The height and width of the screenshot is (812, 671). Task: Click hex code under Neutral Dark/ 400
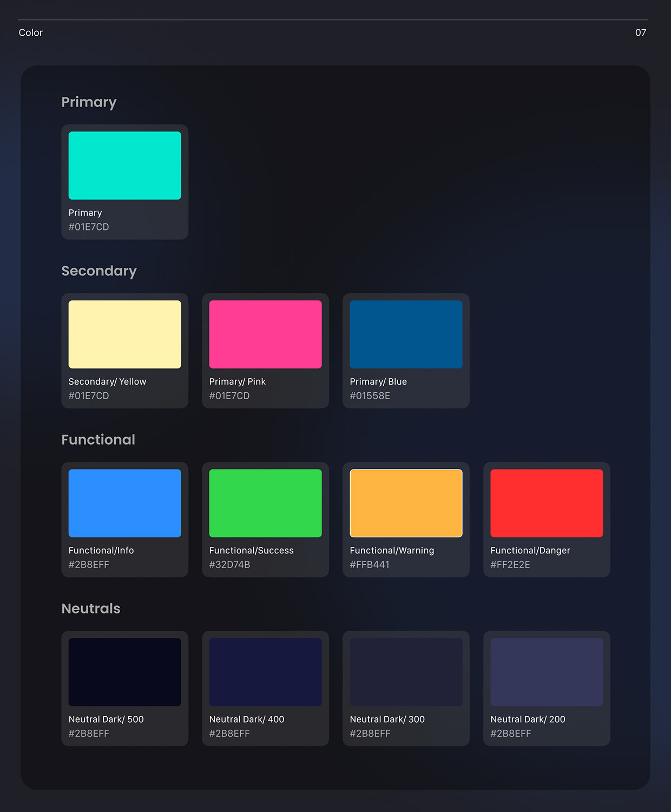click(229, 733)
